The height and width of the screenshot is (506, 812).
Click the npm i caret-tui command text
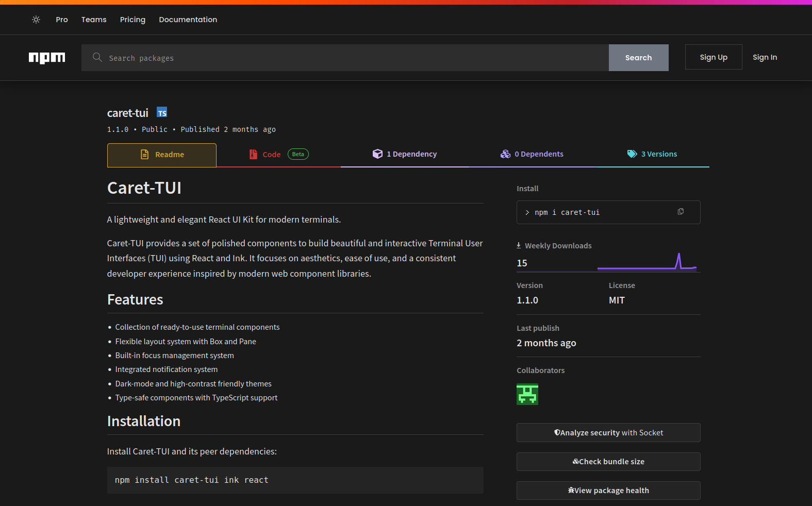pos(567,212)
